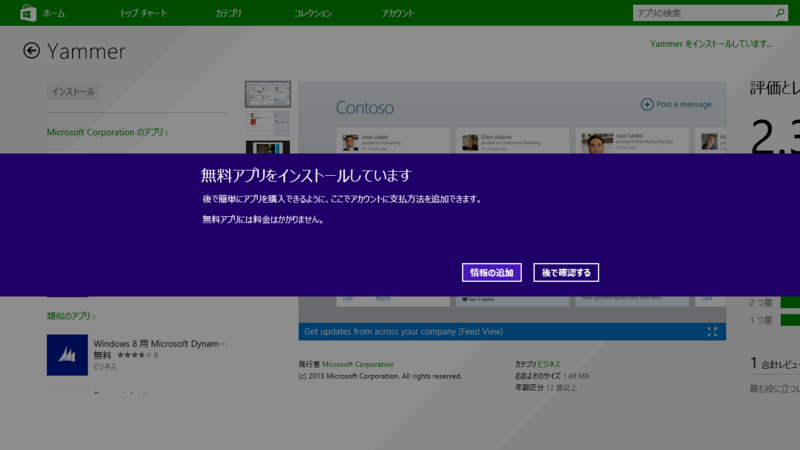This screenshot has height=450, width=800.
Task: Open the ホーム menu item
Action: [x=54, y=13]
